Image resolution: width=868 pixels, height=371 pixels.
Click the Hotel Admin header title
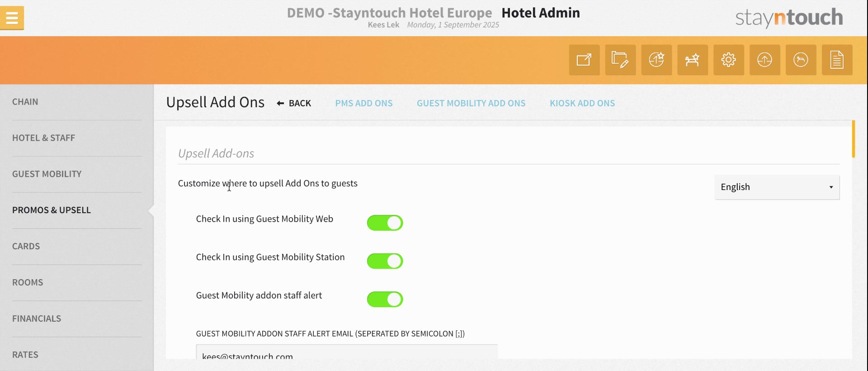pos(541,13)
